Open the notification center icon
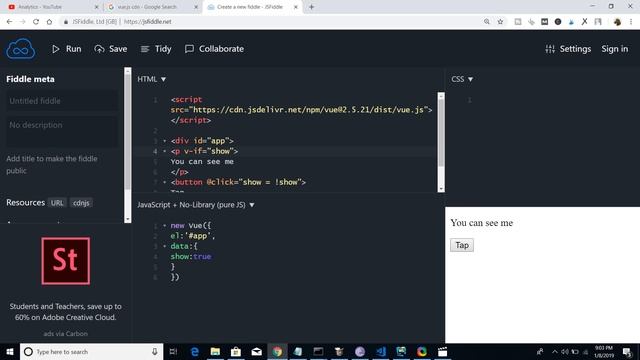Viewport: 640px width, 360px height. point(627,351)
